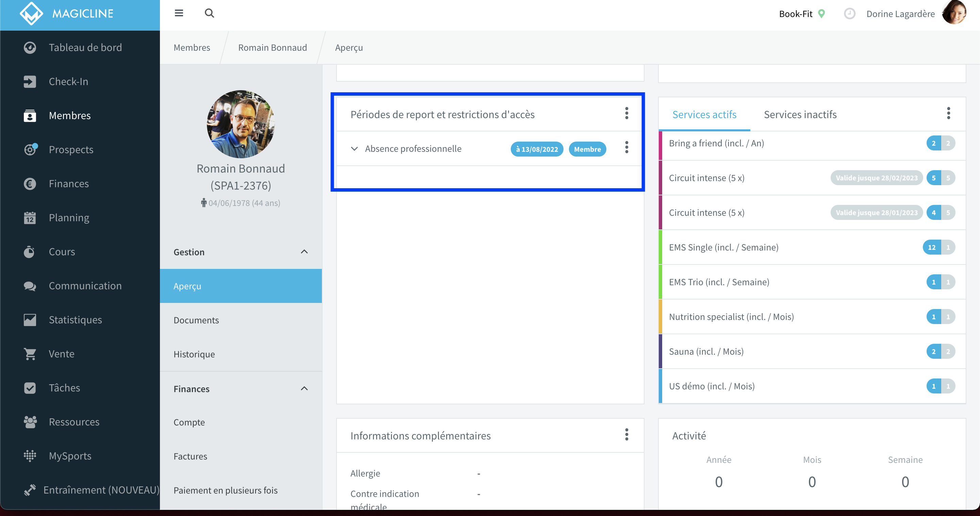The height and width of the screenshot is (516, 980).
Task: Click the Planning label in sidebar
Action: (x=69, y=217)
